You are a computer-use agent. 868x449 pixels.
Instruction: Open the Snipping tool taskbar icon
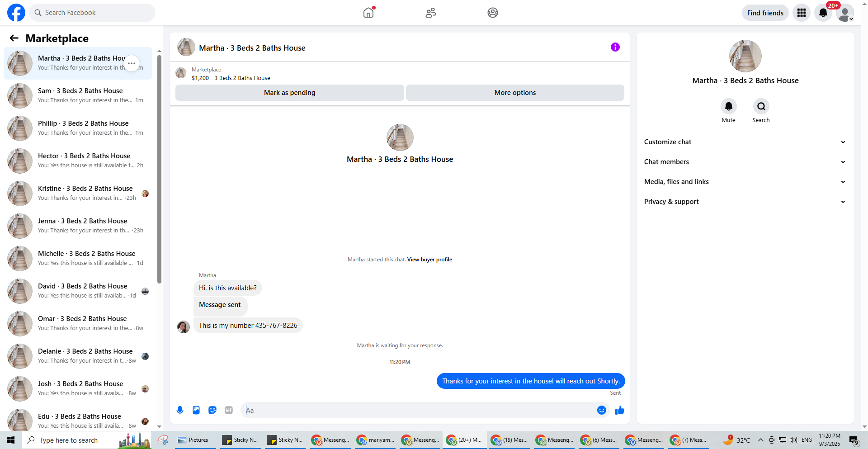tap(163, 440)
